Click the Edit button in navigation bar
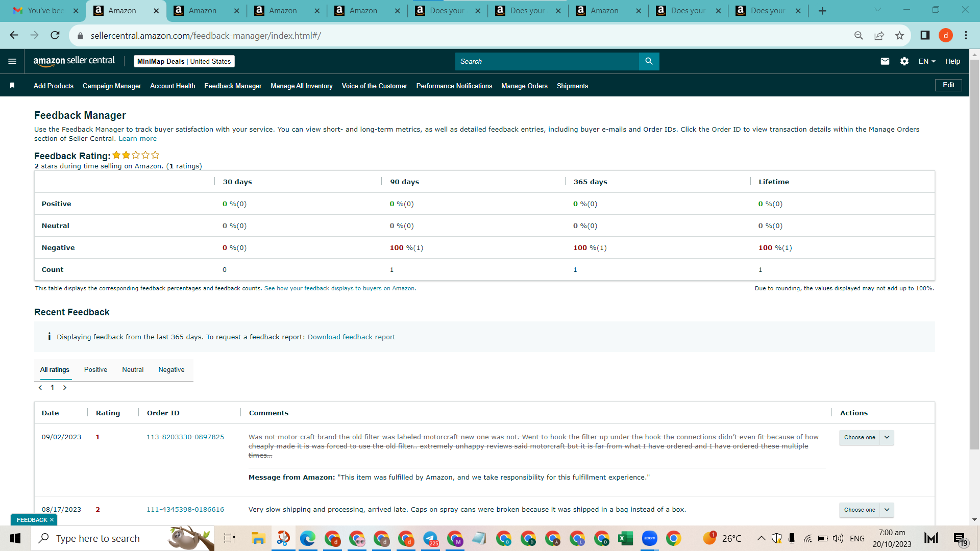980x551 pixels. 948,85
